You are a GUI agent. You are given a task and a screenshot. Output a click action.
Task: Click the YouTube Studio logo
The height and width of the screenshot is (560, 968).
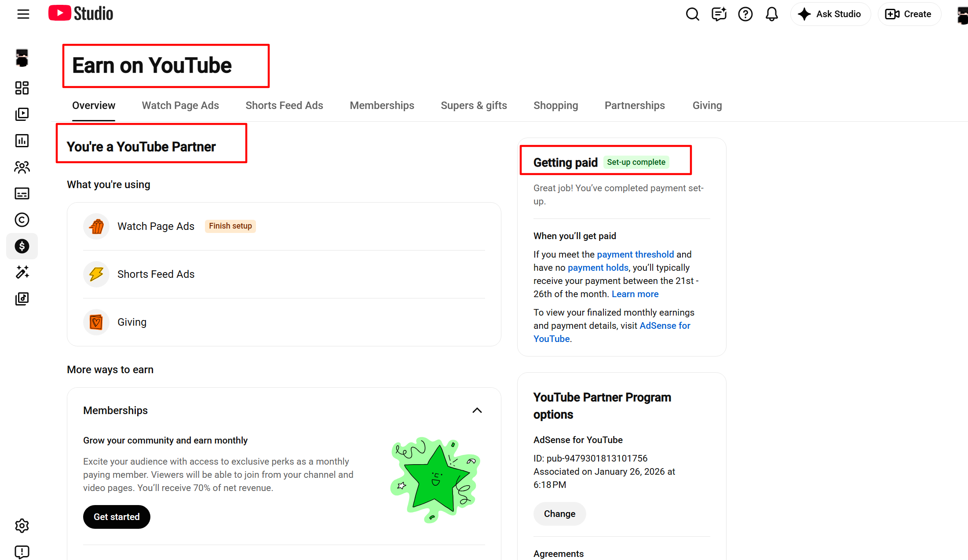(x=81, y=14)
